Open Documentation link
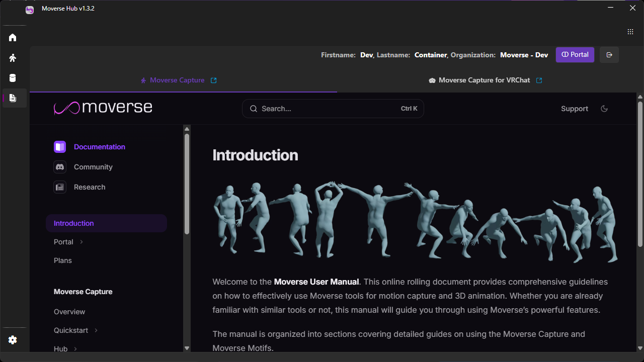The image size is (644, 362). point(100,147)
